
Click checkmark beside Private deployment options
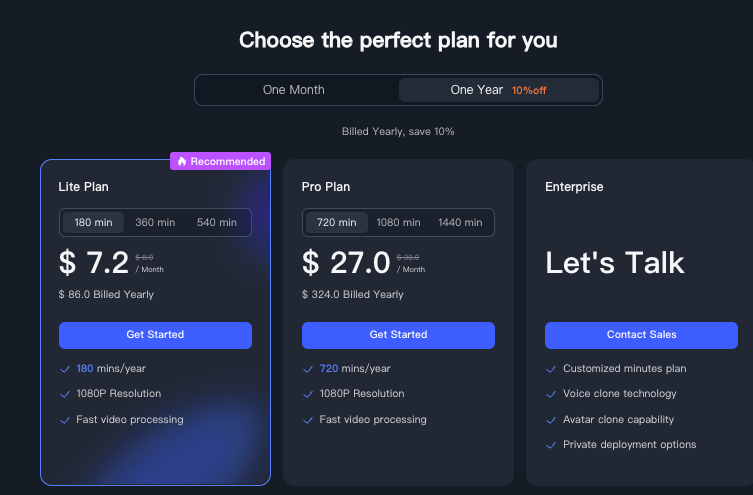(551, 445)
